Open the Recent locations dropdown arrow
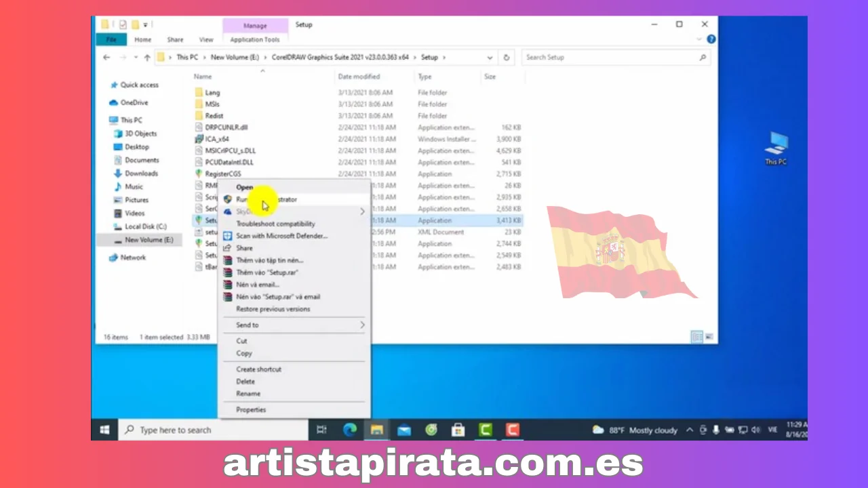The image size is (868, 488). click(x=136, y=58)
